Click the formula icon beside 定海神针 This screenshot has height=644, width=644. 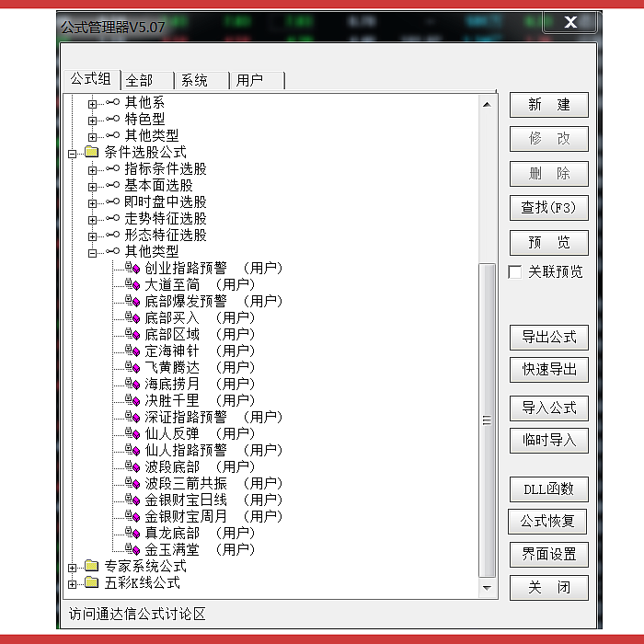tap(132, 351)
